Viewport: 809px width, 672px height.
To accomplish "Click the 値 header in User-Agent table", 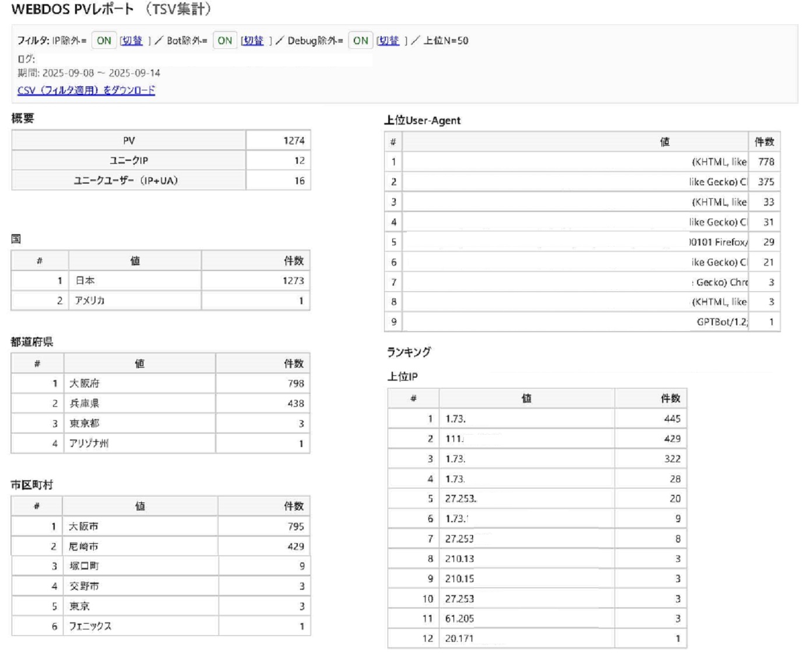I will [664, 142].
